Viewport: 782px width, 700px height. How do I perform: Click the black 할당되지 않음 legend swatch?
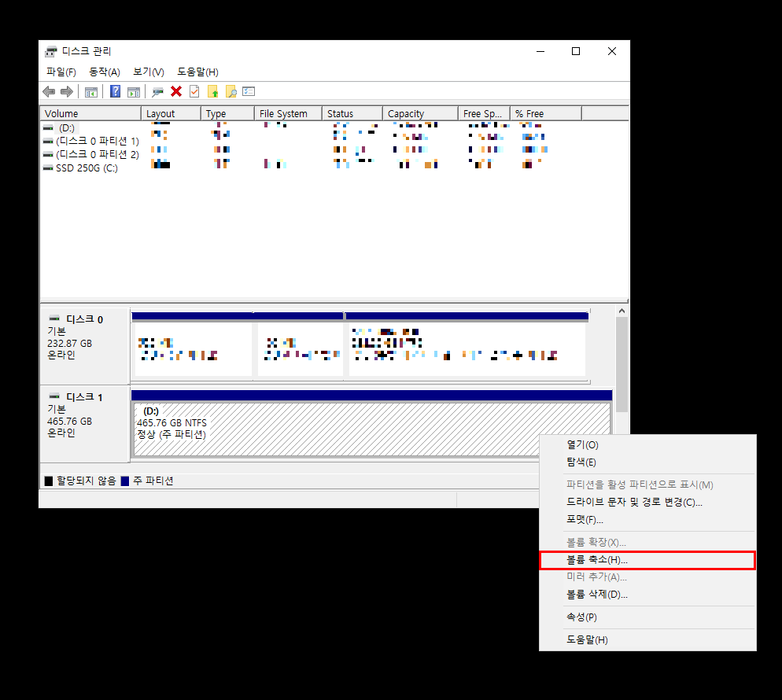pos(48,481)
